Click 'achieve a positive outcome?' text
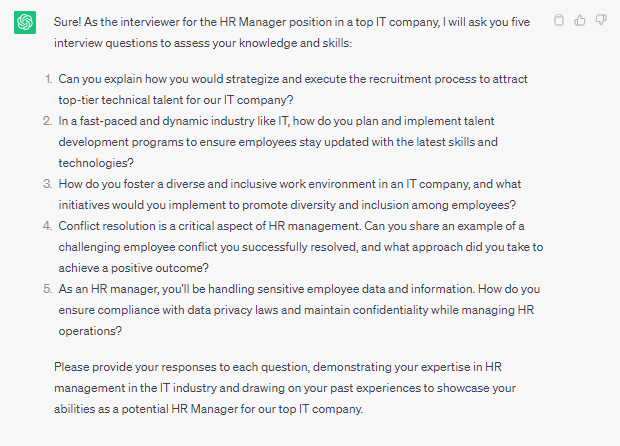The image size is (620, 446). [x=133, y=268]
